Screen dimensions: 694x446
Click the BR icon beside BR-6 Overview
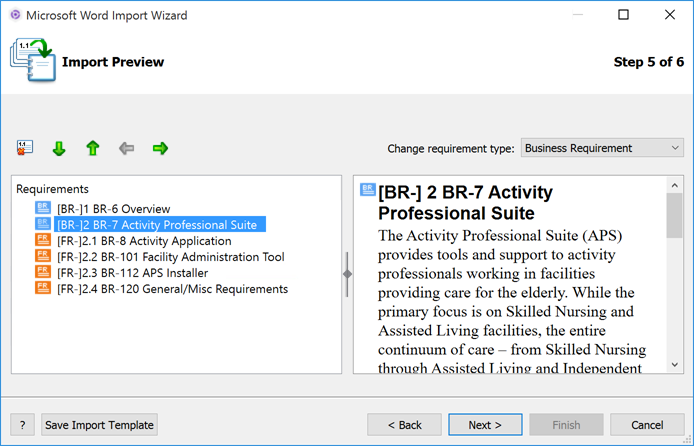click(43, 209)
